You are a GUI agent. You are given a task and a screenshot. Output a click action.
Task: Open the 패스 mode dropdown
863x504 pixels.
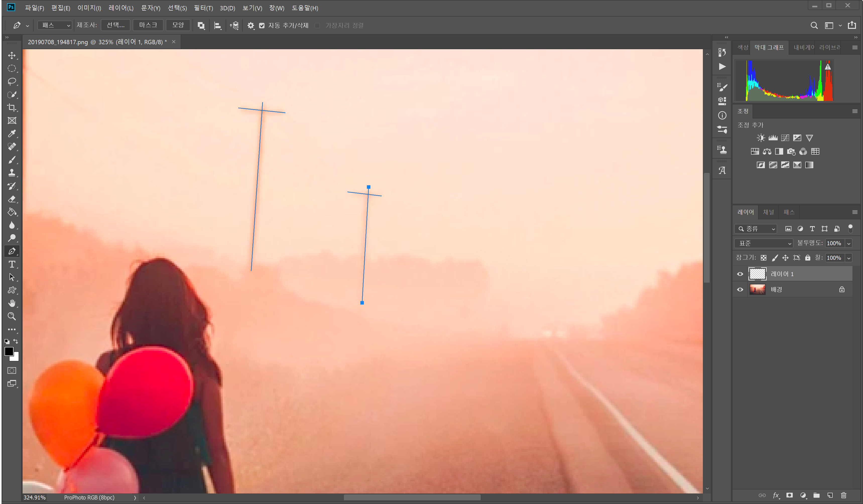click(x=55, y=25)
